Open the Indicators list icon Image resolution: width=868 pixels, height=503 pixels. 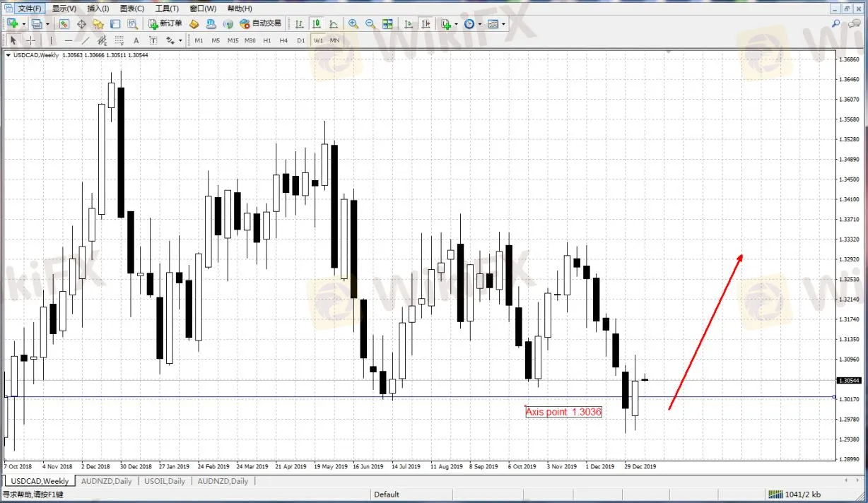click(x=445, y=23)
